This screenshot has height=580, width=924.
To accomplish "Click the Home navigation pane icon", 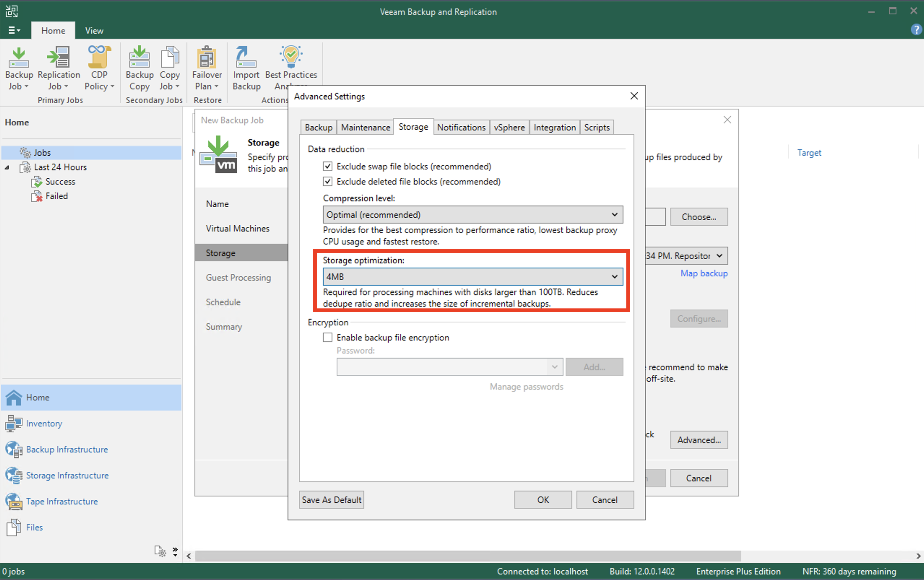I will pos(14,397).
